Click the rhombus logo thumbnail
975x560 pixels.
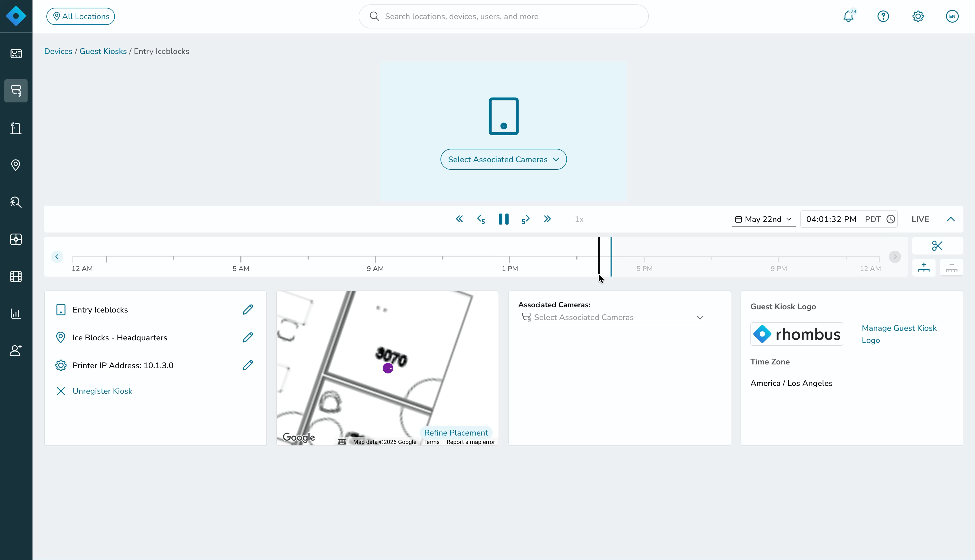coord(797,334)
